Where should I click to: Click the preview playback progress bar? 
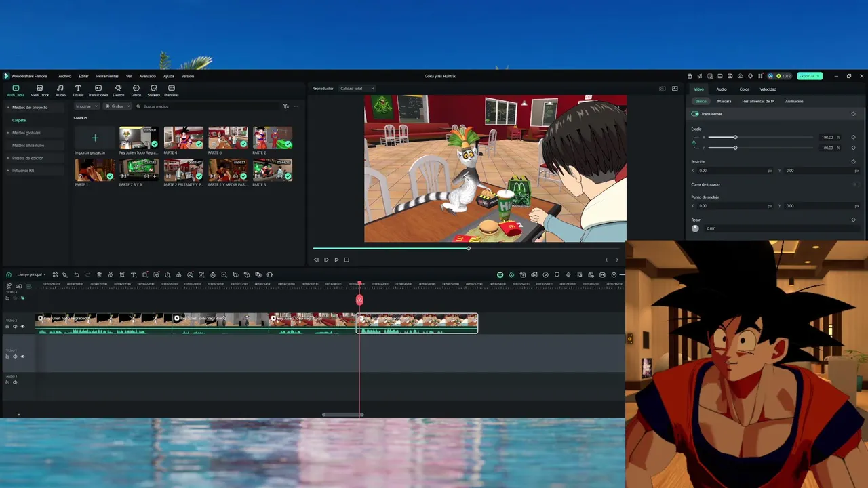pyautogui.click(x=466, y=248)
